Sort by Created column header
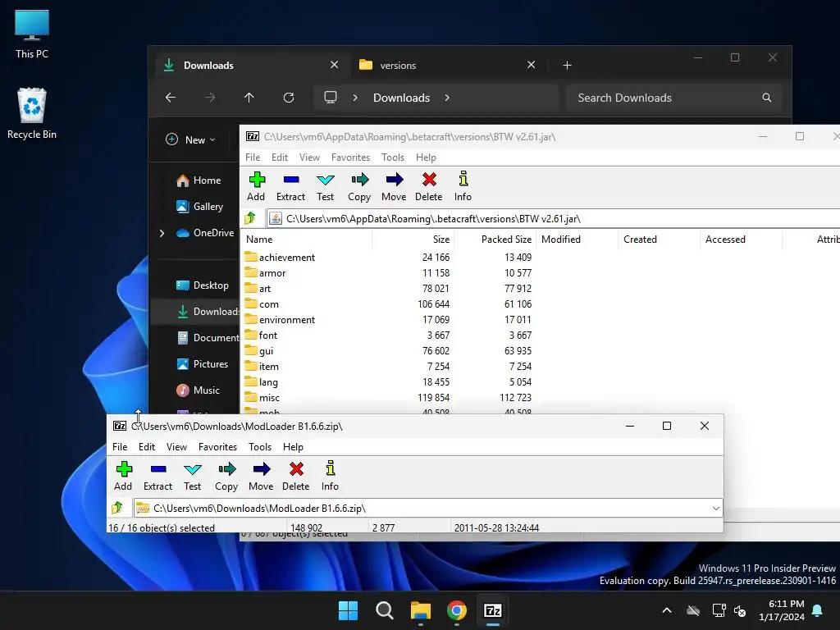Screen dimensions: 840x630 tap(659, 240)
